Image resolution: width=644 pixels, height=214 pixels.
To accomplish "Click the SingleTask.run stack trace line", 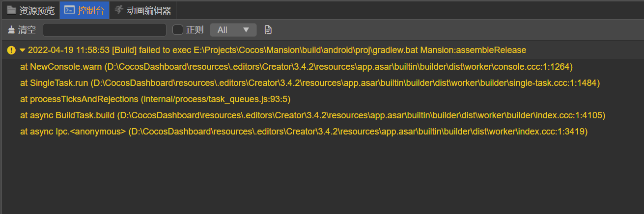I will 309,83.
